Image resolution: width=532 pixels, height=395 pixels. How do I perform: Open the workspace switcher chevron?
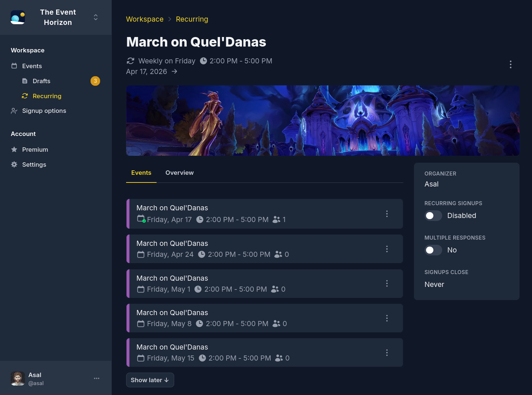(95, 17)
